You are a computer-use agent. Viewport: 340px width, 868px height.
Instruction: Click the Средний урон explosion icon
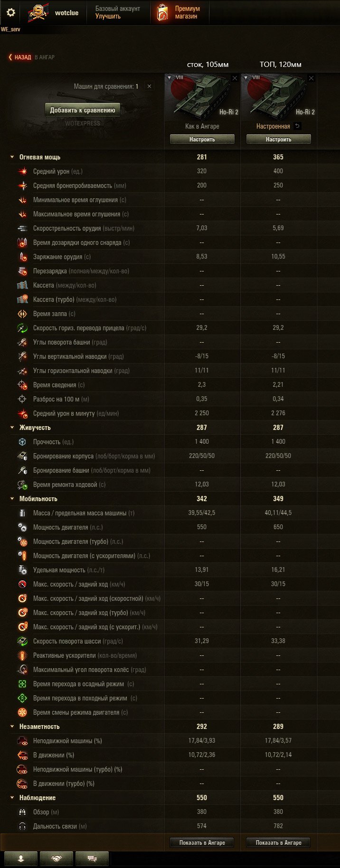pos(22,171)
